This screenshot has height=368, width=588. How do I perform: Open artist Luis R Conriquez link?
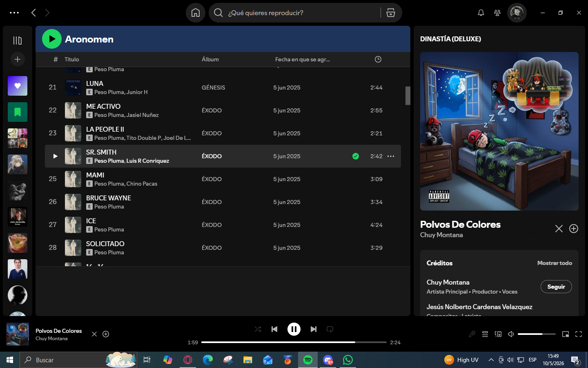[148, 161]
